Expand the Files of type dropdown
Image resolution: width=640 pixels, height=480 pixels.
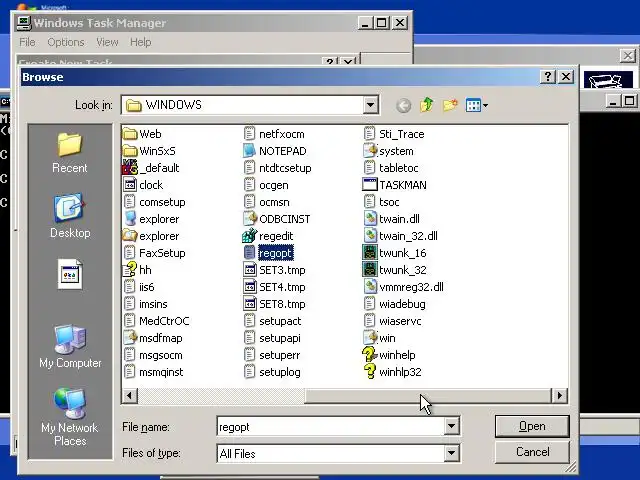pos(451,453)
